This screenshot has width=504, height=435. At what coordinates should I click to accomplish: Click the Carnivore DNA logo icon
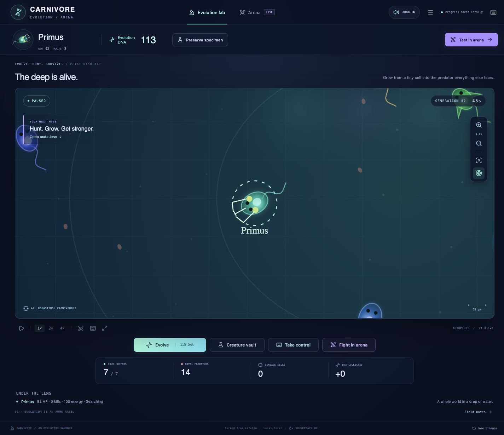pos(18,12)
